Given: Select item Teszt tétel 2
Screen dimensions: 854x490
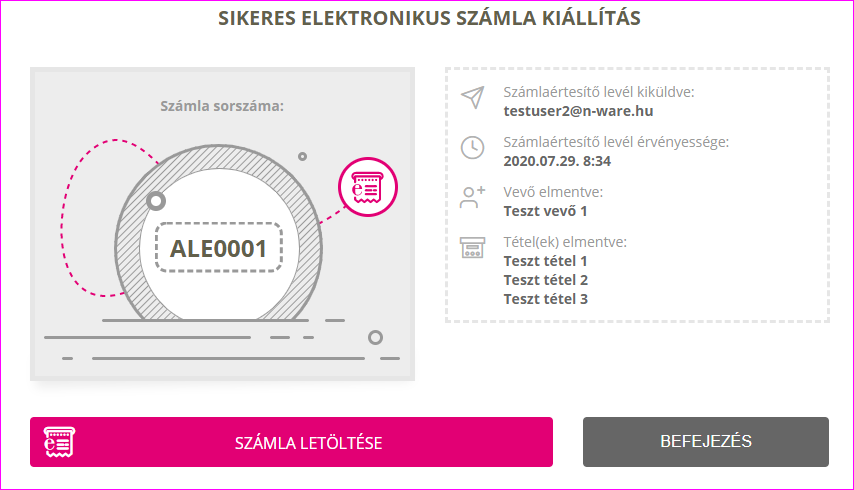Looking at the screenshot, I should [x=546, y=280].
